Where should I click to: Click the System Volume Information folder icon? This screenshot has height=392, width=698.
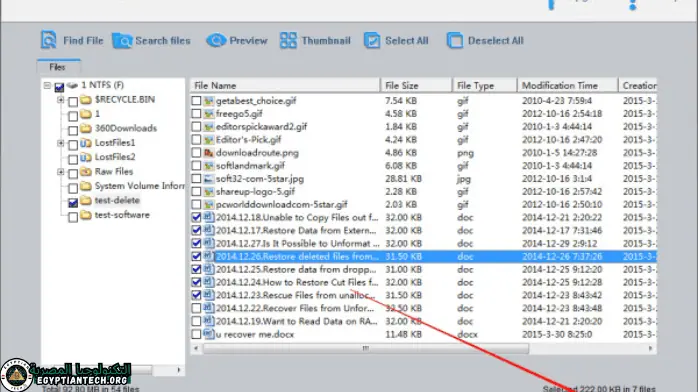click(x=86, y=186)
